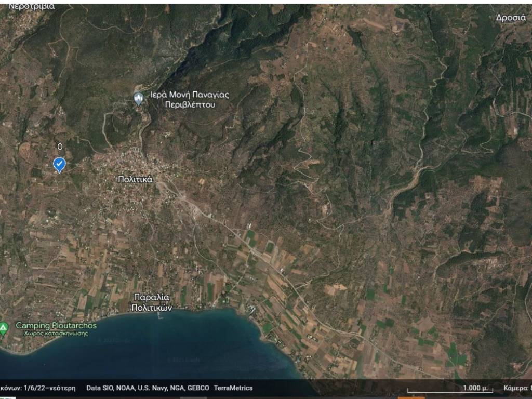The width and height of the screenshot is (532, 399).
Task: Click the Νεροτριβιά village label
Action: [31, 6]
